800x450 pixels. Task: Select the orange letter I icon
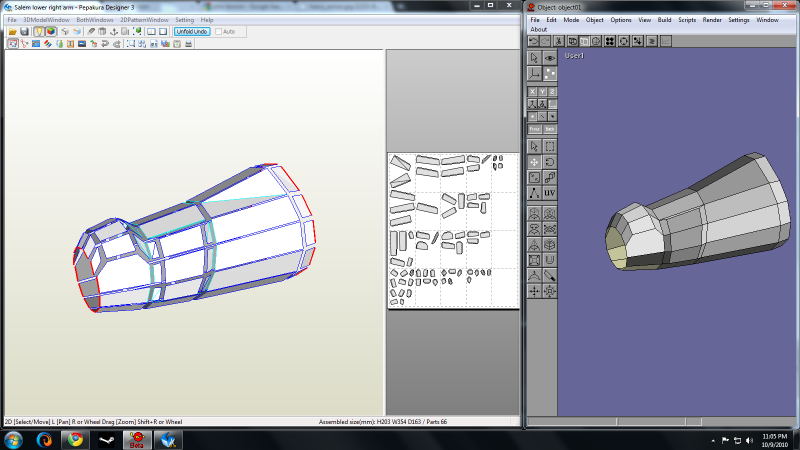pos(70,44)
